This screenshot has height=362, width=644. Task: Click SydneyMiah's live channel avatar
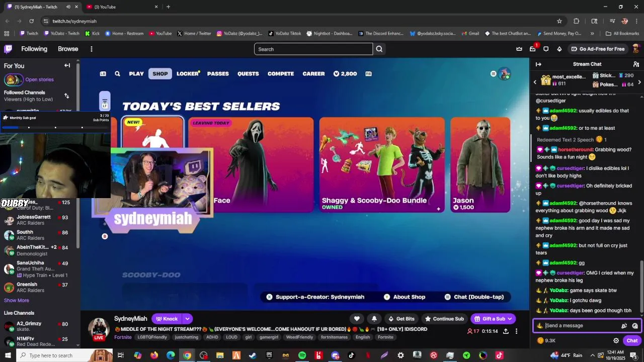(x=99, y=328)
